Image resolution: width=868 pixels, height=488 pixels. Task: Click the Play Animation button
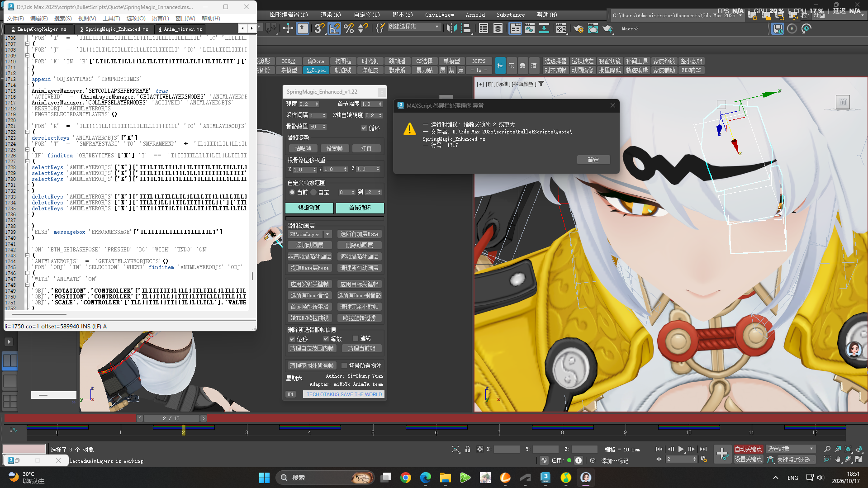pos(681,449)
